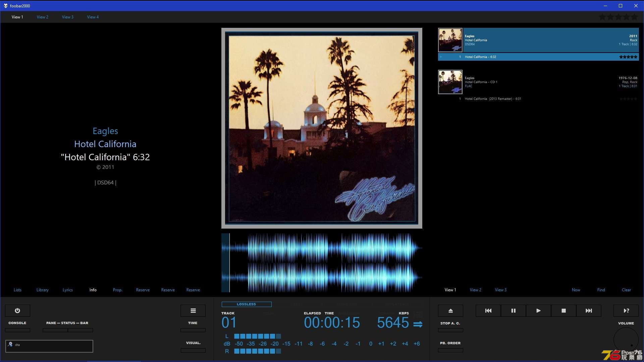This screenshot has width=644, height=362.
Task: Skip to the next track
Action: (589, 311)
